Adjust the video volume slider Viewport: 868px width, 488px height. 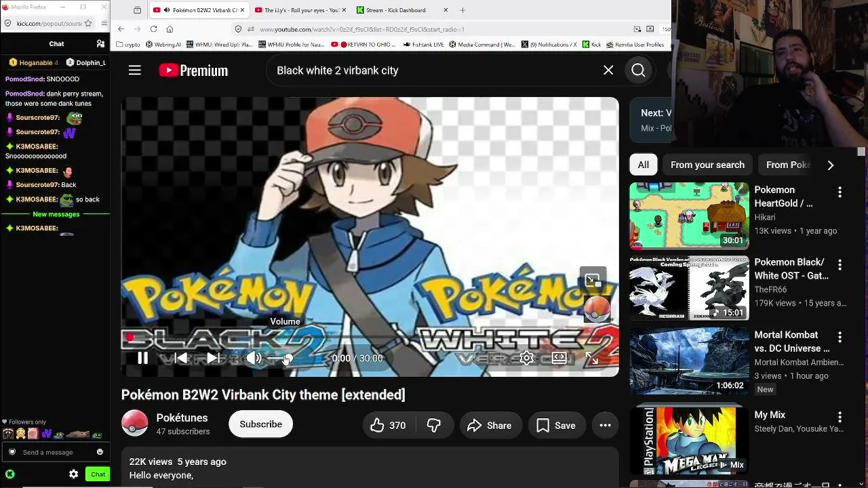[279, 358]
